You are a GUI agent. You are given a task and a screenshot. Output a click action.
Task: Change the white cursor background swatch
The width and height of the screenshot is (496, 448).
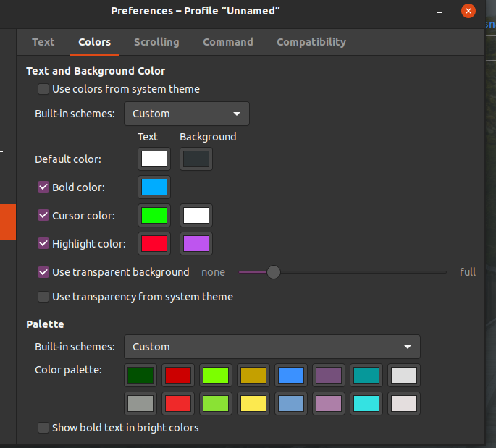[196, 215]
